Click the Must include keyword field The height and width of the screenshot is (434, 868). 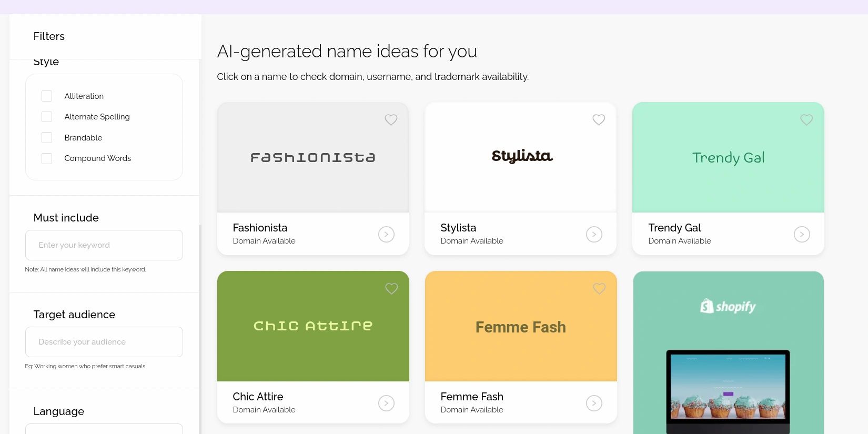tap(104, 245)
